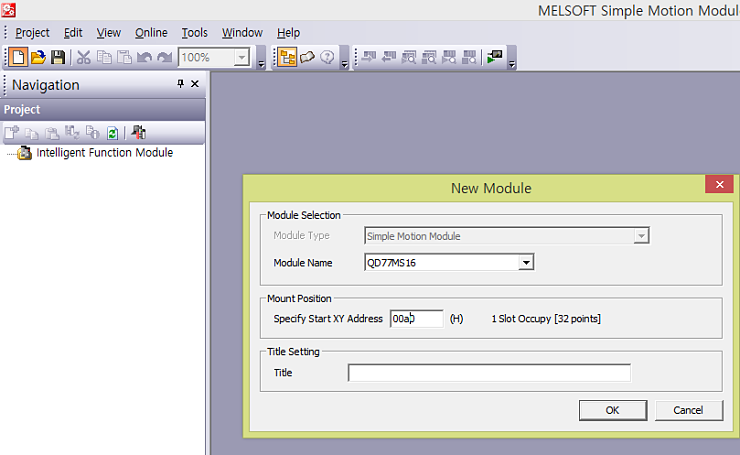This screenshot has width=740, height=455.
Task: Click the Redo arrow icon
Action: click(164, 58)
